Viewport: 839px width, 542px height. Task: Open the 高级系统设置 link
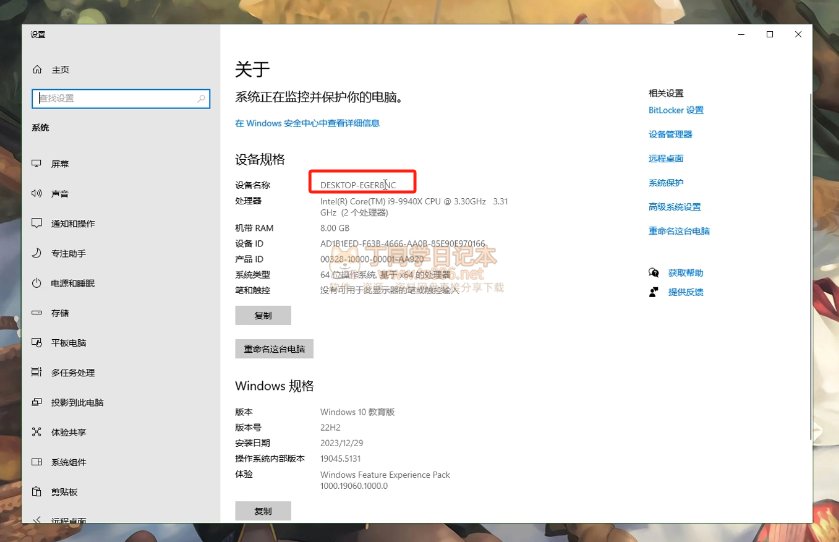(x=674, y=207)
